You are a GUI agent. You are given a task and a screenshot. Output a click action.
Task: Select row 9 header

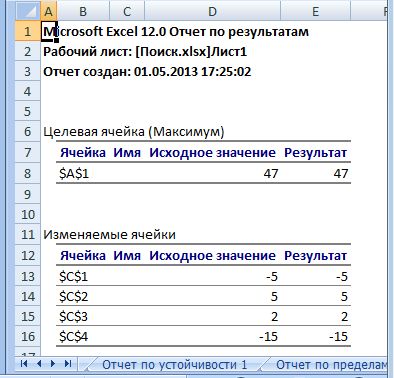tap(28, 194)
